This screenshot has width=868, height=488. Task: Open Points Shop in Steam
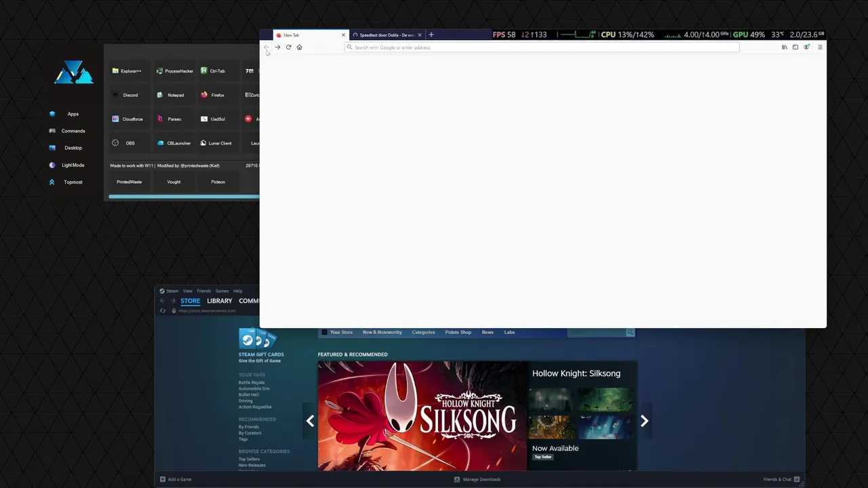pyautogui.click(x=458, y=332)
